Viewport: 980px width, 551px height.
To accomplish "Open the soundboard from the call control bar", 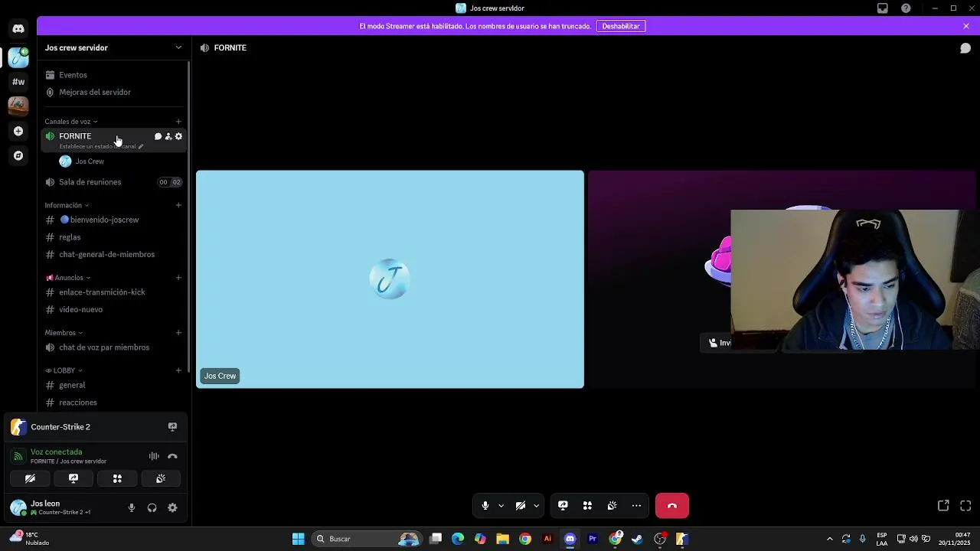I will 612,506.
